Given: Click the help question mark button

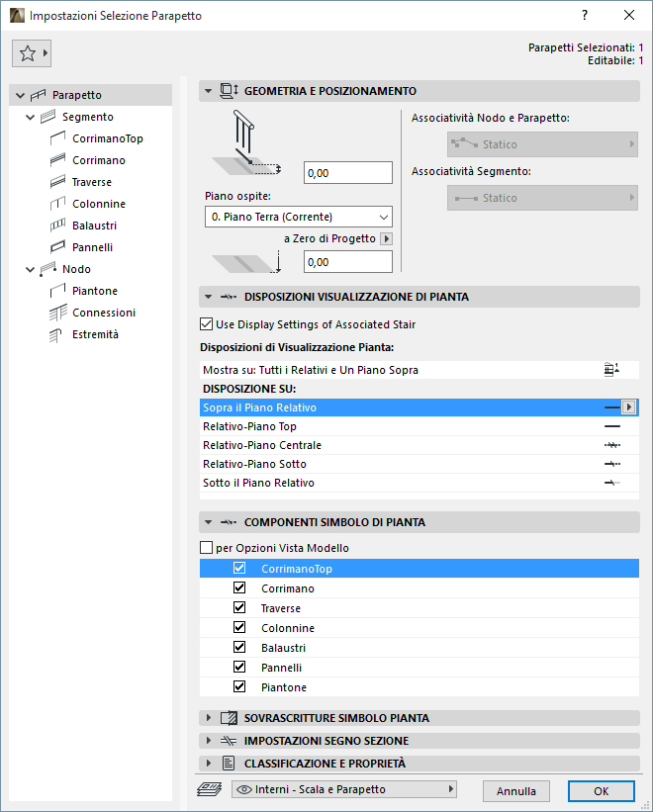Looking at the screenshot, I should point(585,15).
